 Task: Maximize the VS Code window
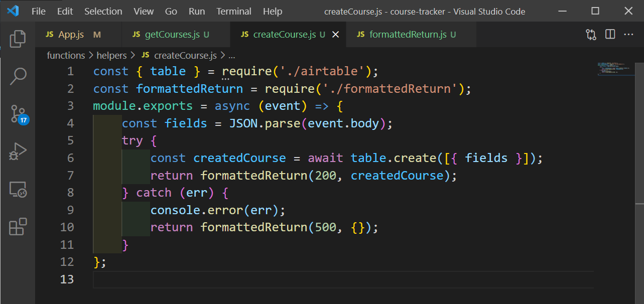(x=595, y=11)
